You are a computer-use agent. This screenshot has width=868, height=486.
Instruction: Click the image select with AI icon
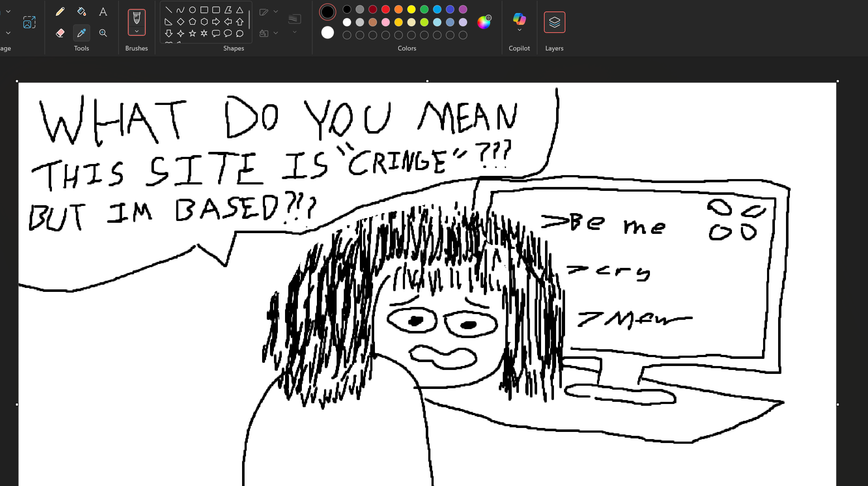[29, 22]
